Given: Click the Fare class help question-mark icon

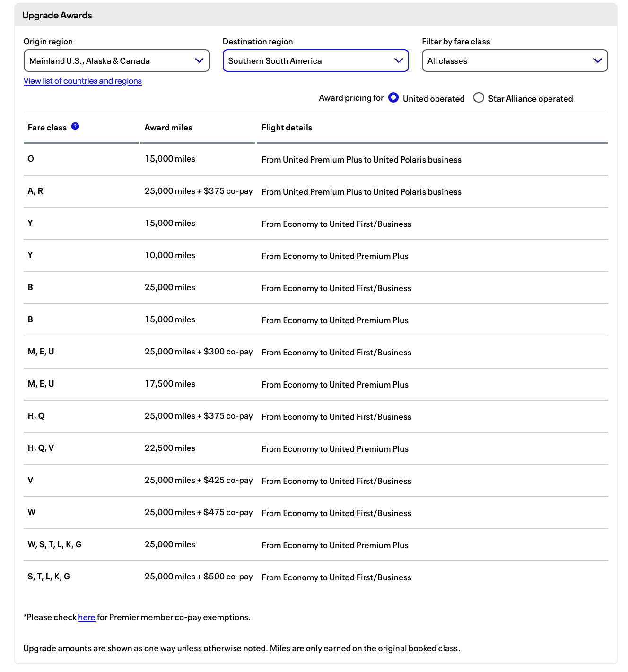Looking at the screenshot, I should tap(75, 126).
